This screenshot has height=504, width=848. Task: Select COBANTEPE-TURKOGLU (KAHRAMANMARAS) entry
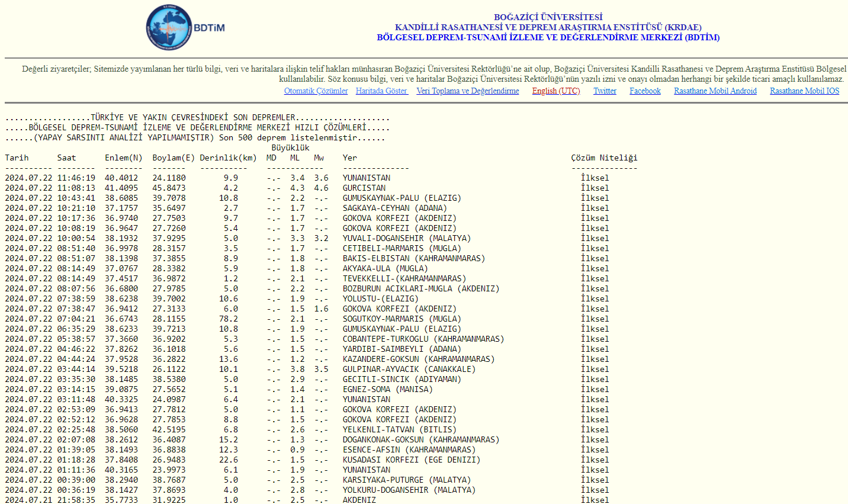tap(423, 339)
